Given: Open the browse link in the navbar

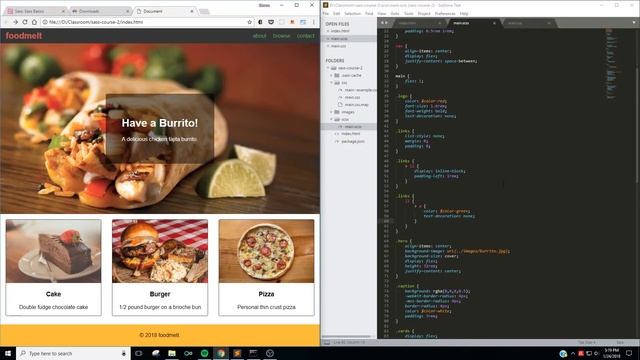Looking at the screenshot, I should pyautogui.click(x=281, y=36).
